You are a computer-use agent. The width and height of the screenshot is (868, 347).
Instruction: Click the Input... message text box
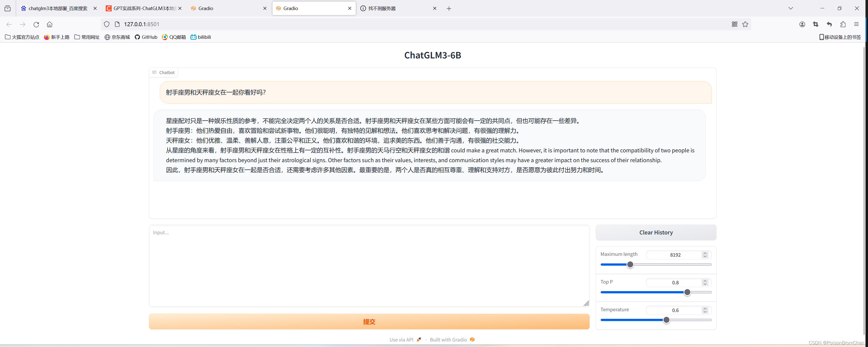[x=369, y=266]
